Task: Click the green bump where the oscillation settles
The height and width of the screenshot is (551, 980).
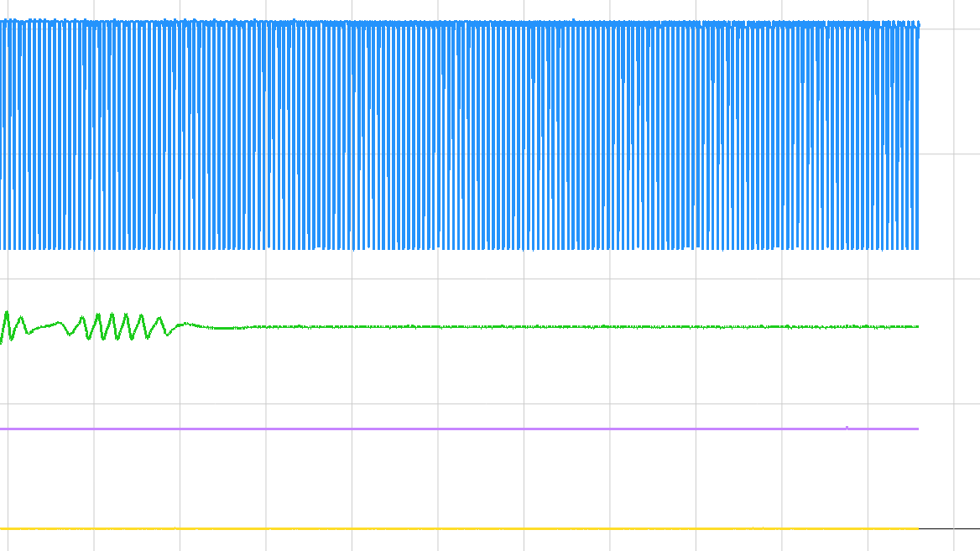Action: [186, 324]
